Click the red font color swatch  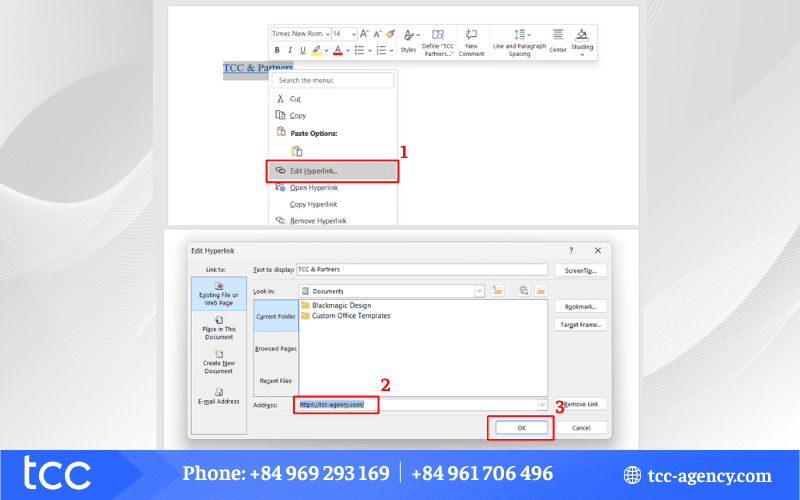pos(337,50)
